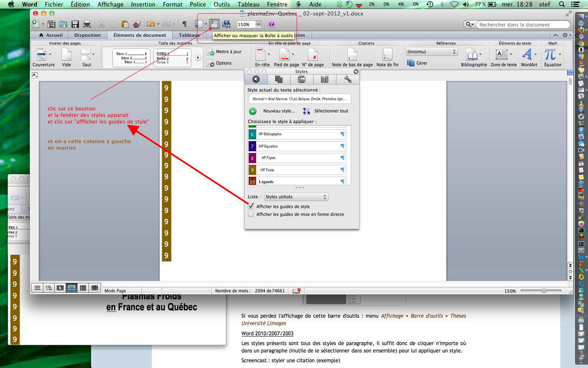
Task: Select the format painter brush icon
Action: point(137,24)
